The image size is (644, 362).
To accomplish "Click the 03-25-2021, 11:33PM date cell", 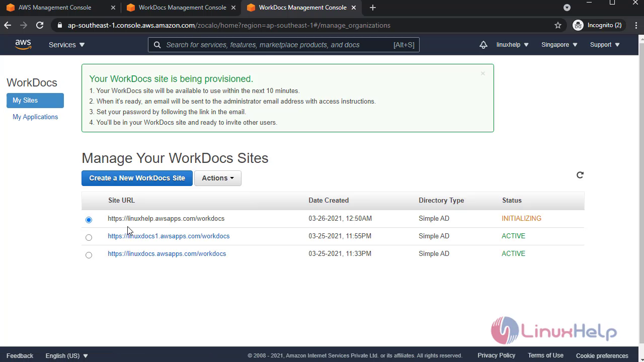I will [340, 253].
